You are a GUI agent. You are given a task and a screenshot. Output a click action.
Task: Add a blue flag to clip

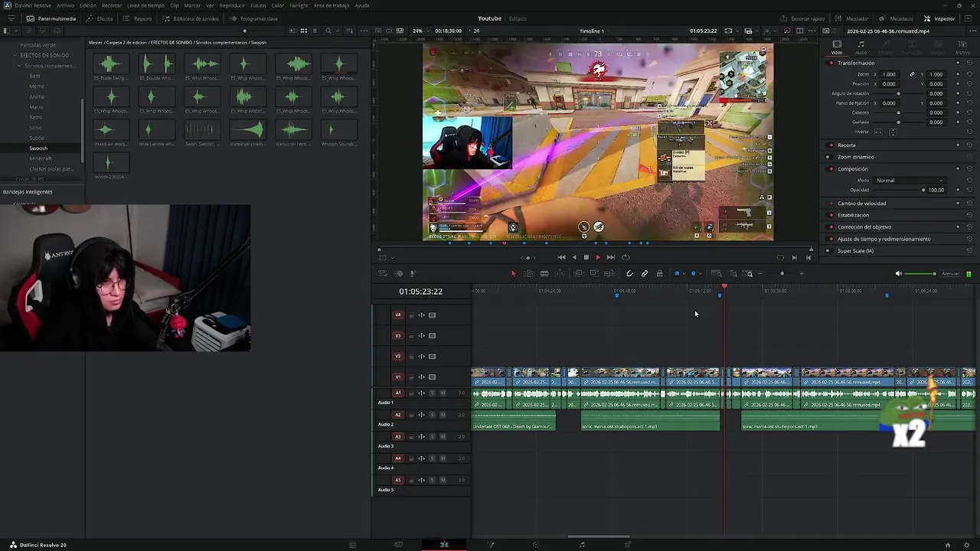(676, 274)
